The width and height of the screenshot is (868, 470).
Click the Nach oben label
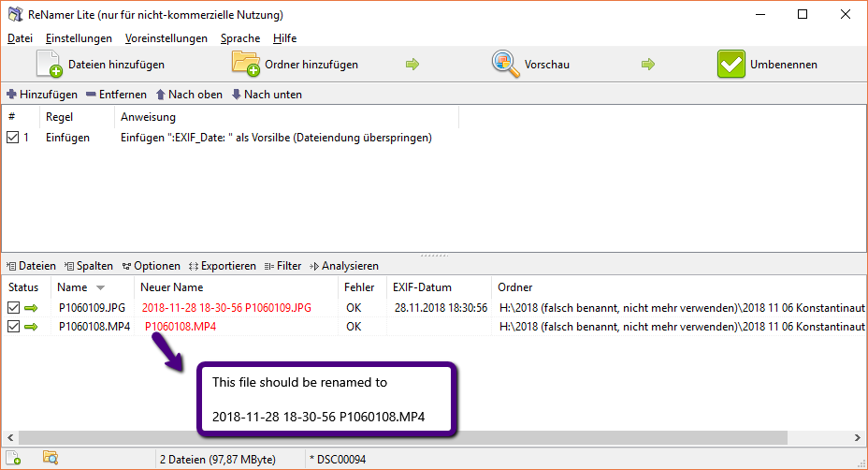tap(195, 95)
